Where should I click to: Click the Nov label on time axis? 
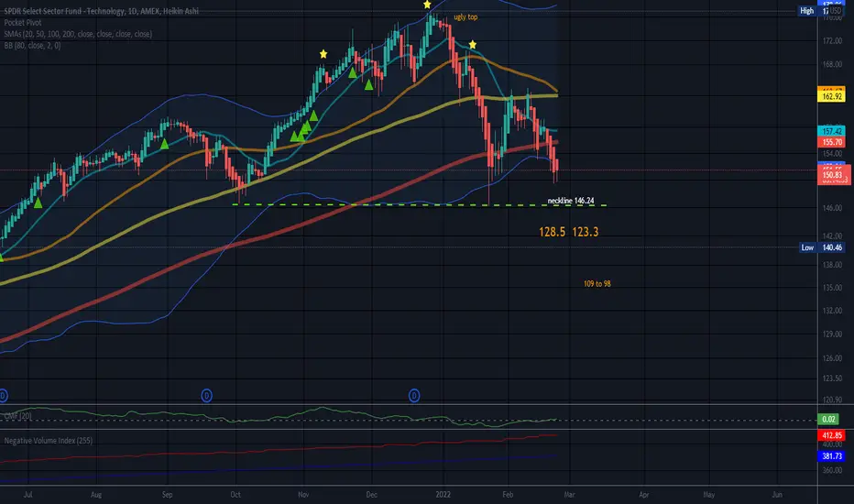click(x=303, y=495)
